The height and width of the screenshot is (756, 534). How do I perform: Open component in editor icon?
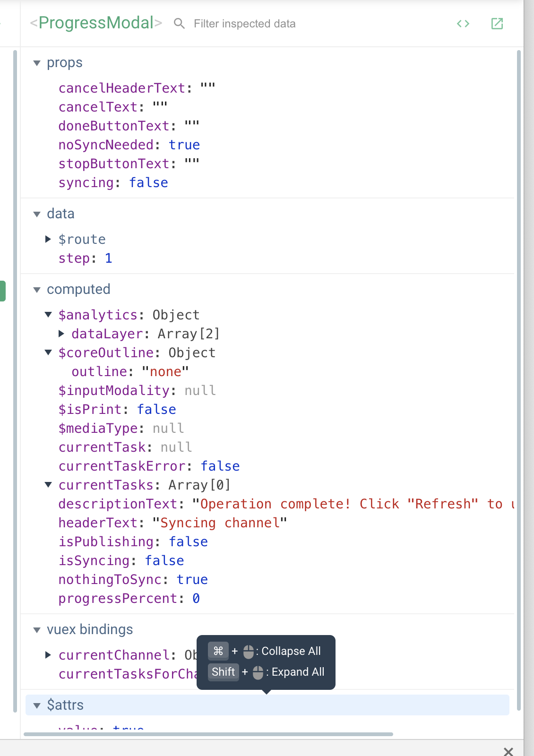497,24
